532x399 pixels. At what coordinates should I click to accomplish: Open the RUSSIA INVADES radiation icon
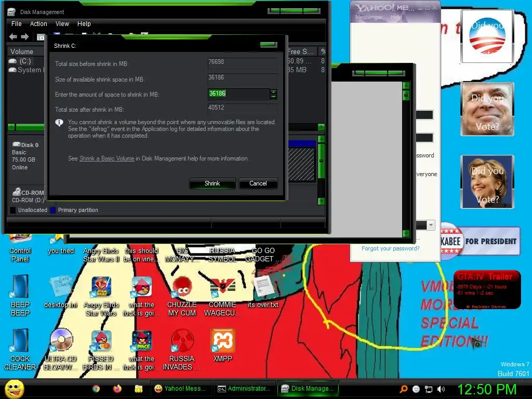point(182,350)
